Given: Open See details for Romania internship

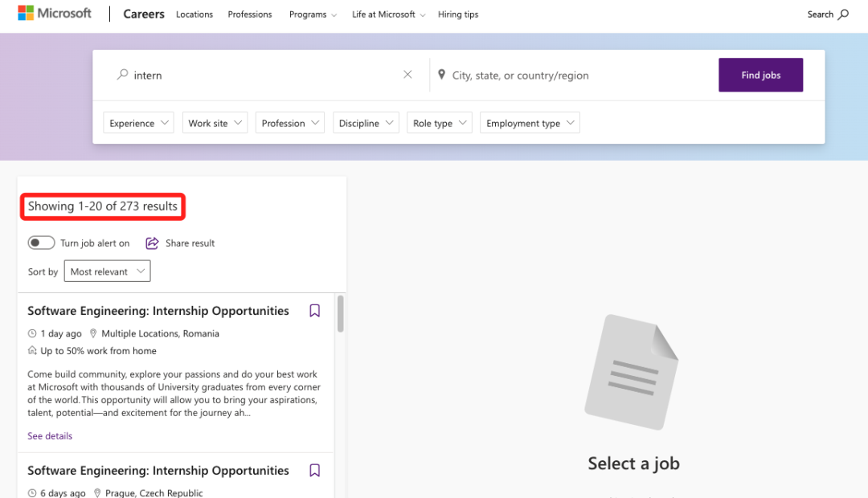Looking at the screenshot, I should click(50, 435).
